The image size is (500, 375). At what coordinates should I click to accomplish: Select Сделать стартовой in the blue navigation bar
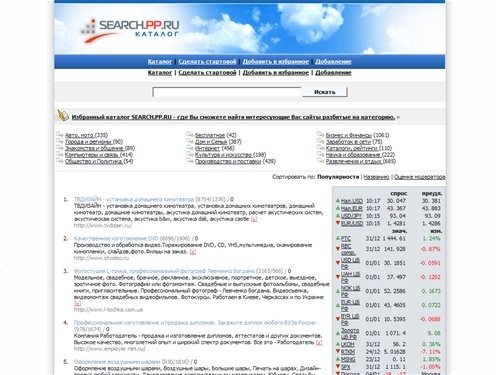pyautogui.click(x=207, y=62)
